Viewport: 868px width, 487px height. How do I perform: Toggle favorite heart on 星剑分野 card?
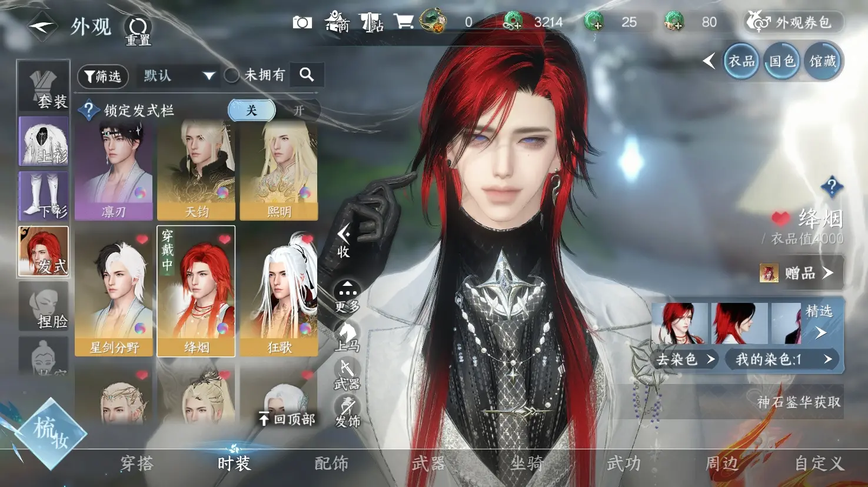142,239
